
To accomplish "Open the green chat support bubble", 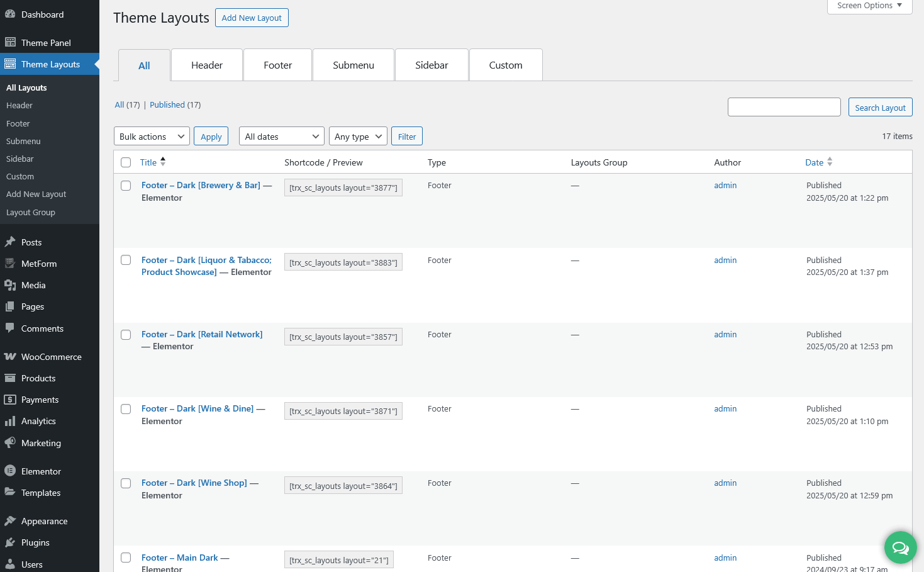I will coord(900,547).
